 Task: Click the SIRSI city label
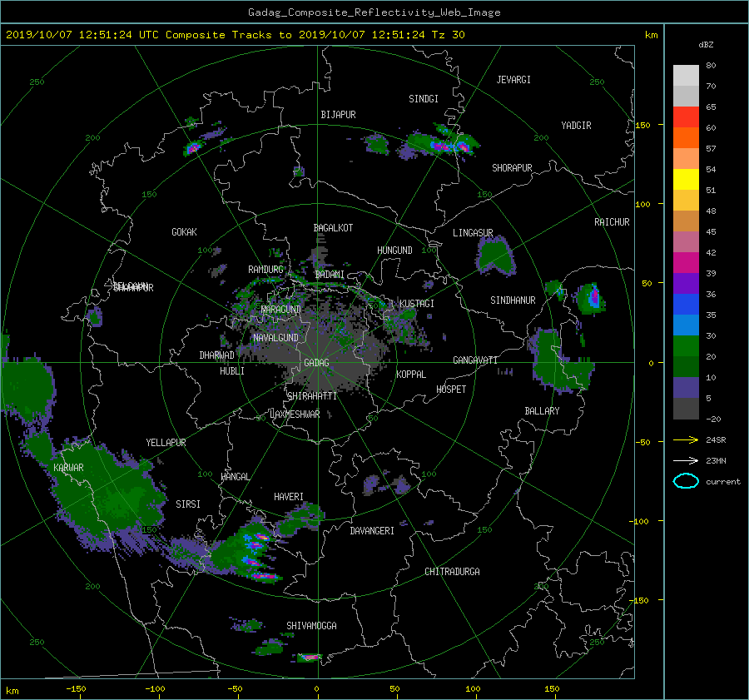point(188,504)
